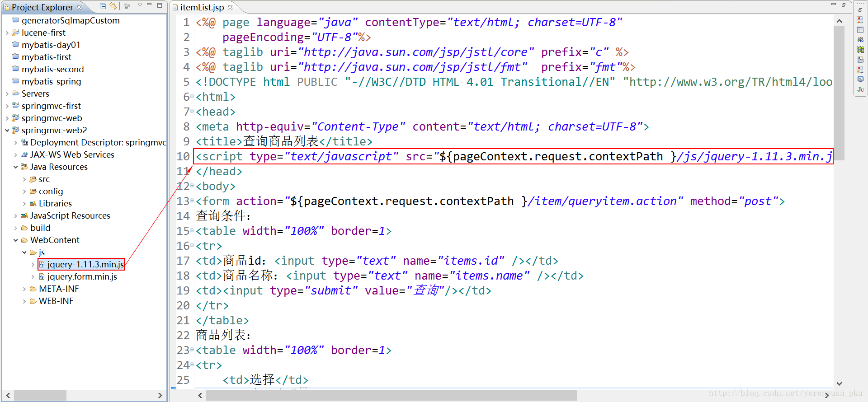Toggle code folding on line 15 table tag
The width and height of the screenshot is (868, 402).
pyautogui.click(x=192, y=230)
